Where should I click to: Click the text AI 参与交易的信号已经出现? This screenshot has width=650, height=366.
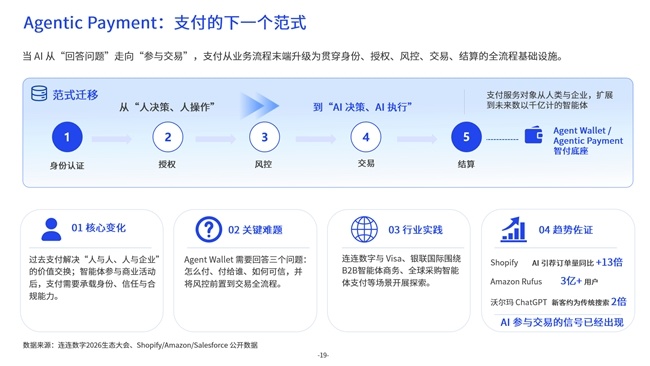tap(562, 322)
